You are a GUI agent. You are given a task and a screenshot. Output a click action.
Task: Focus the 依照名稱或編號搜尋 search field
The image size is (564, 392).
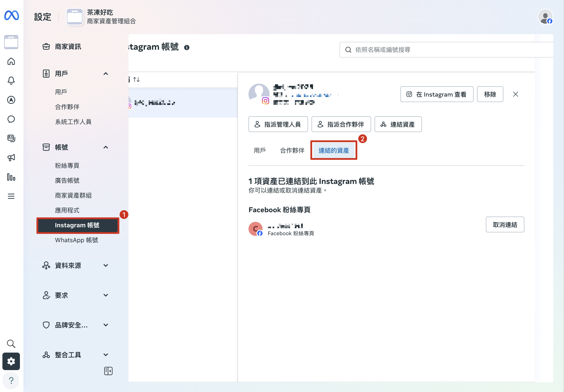[446, 50]
